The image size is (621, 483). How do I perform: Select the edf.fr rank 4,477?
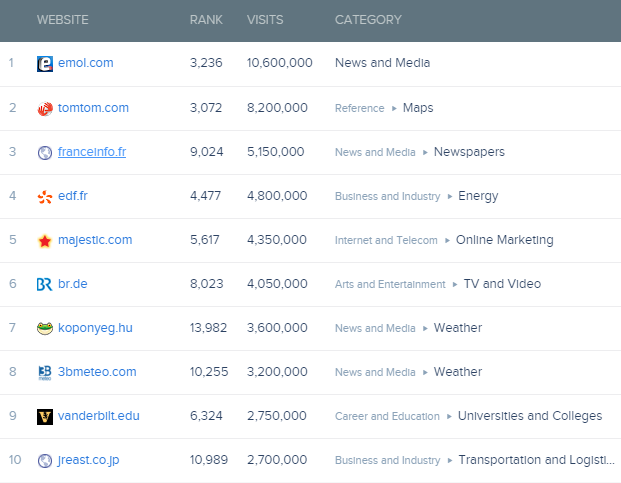(205, 196)
